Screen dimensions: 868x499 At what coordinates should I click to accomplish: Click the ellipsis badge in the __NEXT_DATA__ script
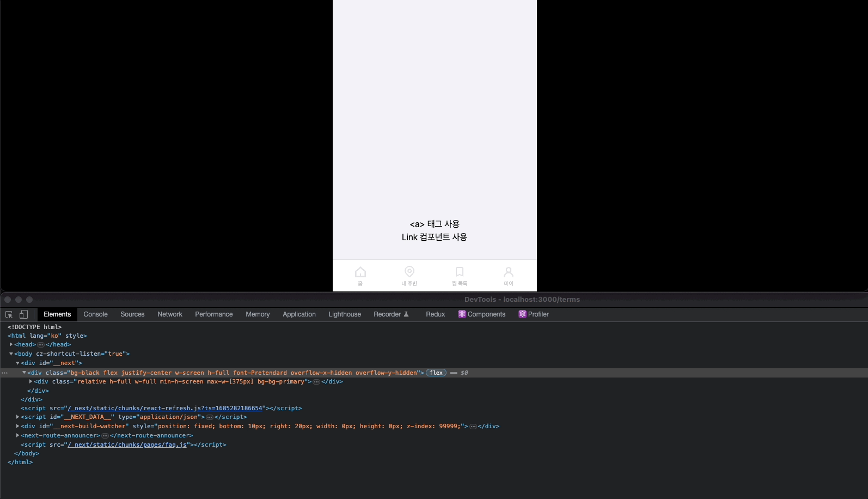click(x=210, y=417)
